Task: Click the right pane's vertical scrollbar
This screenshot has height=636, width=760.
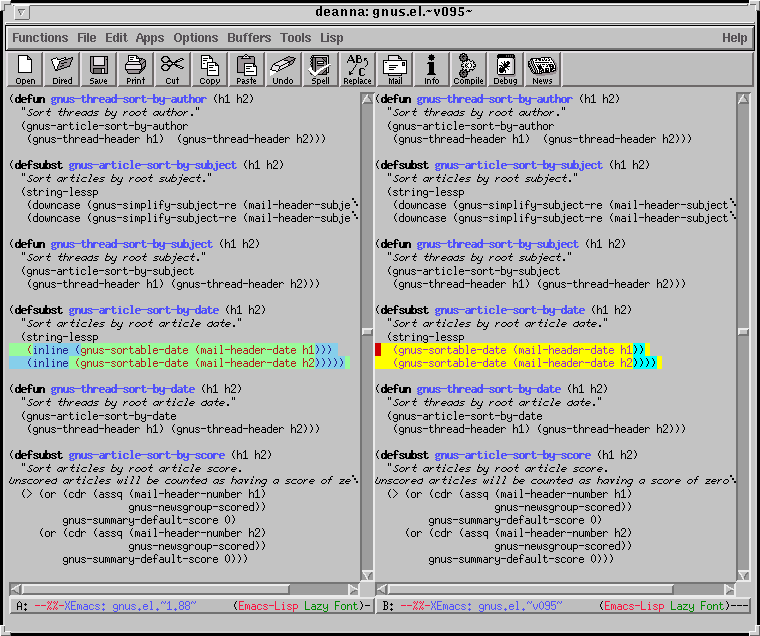Action: pyautogui.click(x=743, y=300)
